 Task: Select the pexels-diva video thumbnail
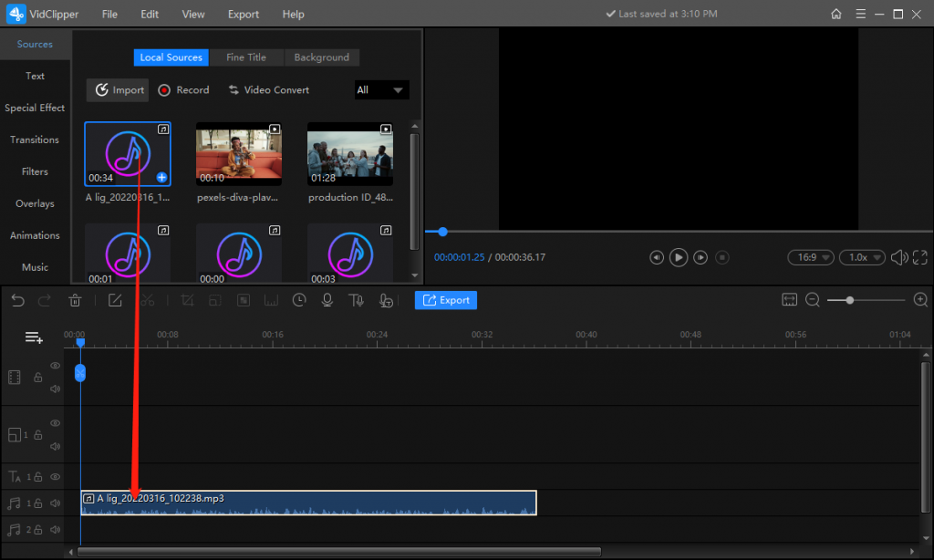pyautogui.click(x=239, y=154)
